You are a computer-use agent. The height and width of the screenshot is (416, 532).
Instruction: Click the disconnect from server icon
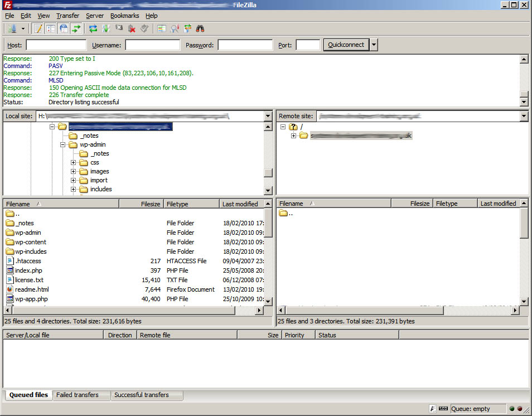pyautogui.click(x=132, y=29)
